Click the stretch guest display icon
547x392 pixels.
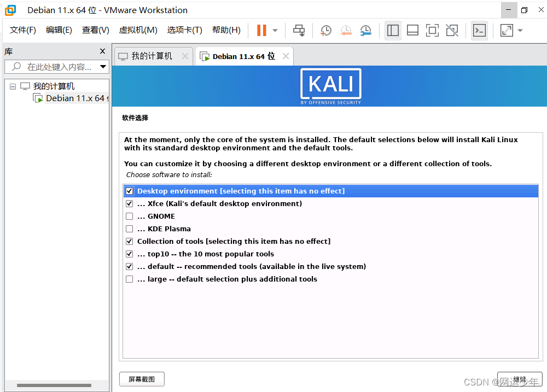[507, 30]
